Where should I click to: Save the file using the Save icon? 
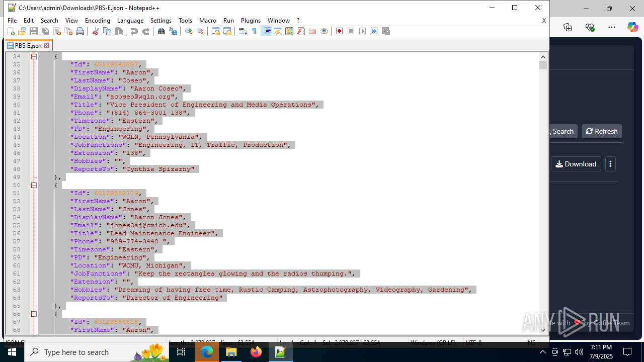[34, 31]
